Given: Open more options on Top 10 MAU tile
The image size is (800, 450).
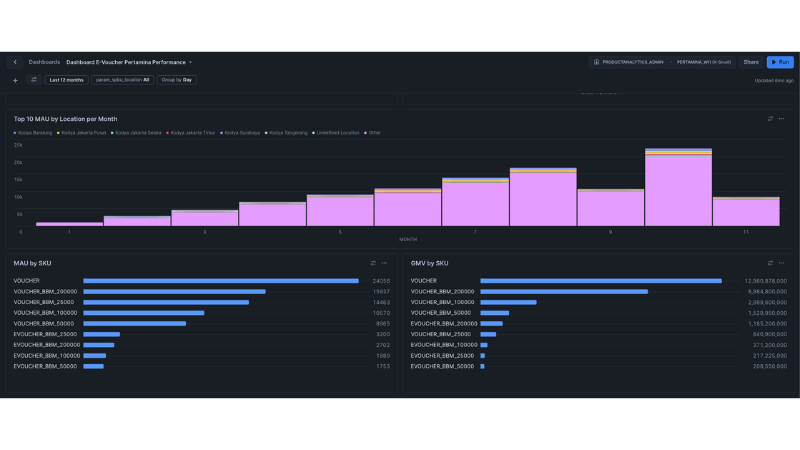Looking at the screenshot, I should [x=782, y=119].
